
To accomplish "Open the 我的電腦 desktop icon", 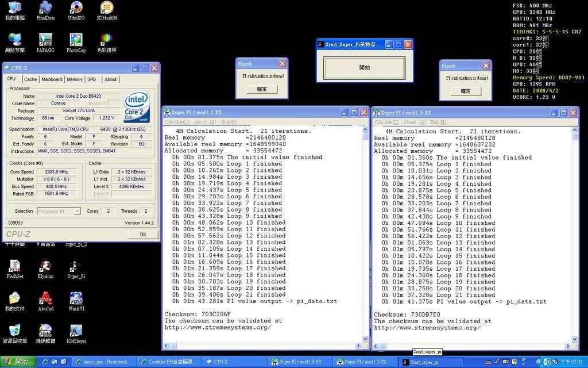I will pos(14,11).
